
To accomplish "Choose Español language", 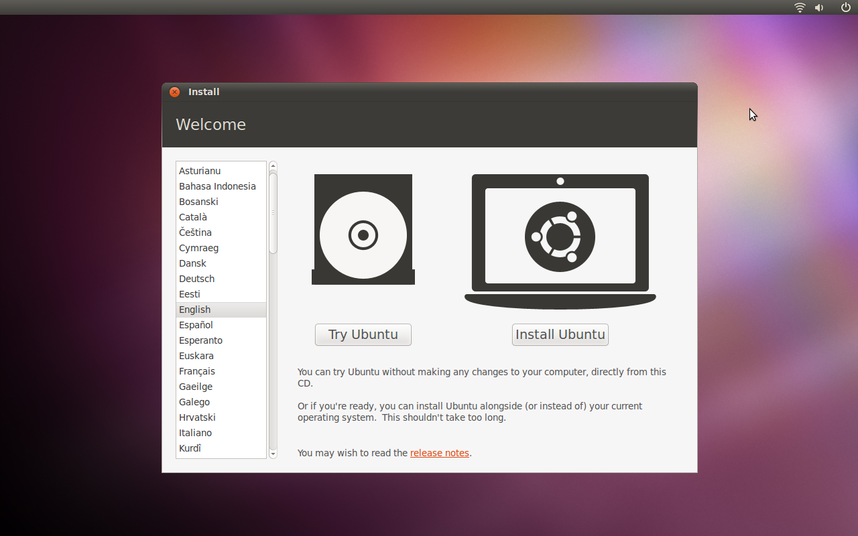I will (221, 325).
